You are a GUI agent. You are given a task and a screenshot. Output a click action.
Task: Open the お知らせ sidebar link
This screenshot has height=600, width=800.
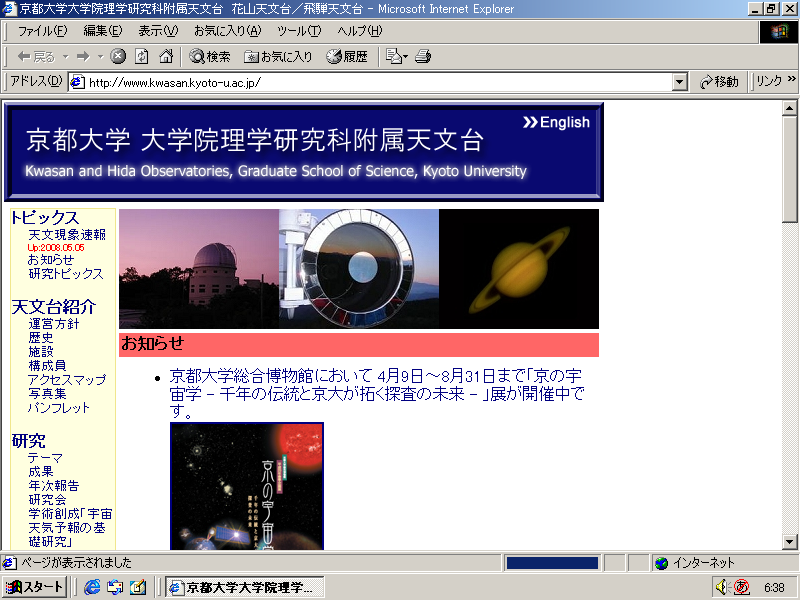(51, 260)
